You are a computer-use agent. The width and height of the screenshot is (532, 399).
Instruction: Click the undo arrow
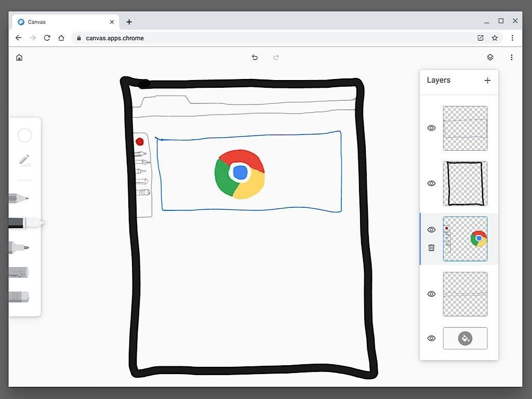[x=255, y=57]
